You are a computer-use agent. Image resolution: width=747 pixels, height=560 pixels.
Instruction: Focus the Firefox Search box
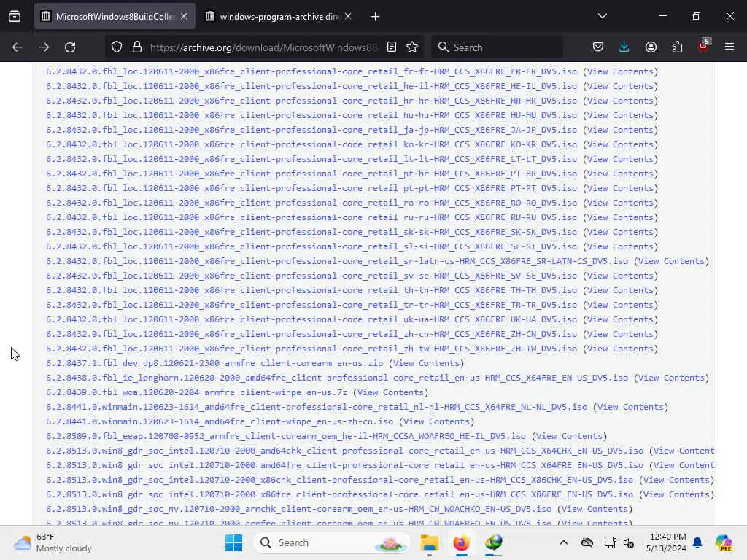point(498,47)
